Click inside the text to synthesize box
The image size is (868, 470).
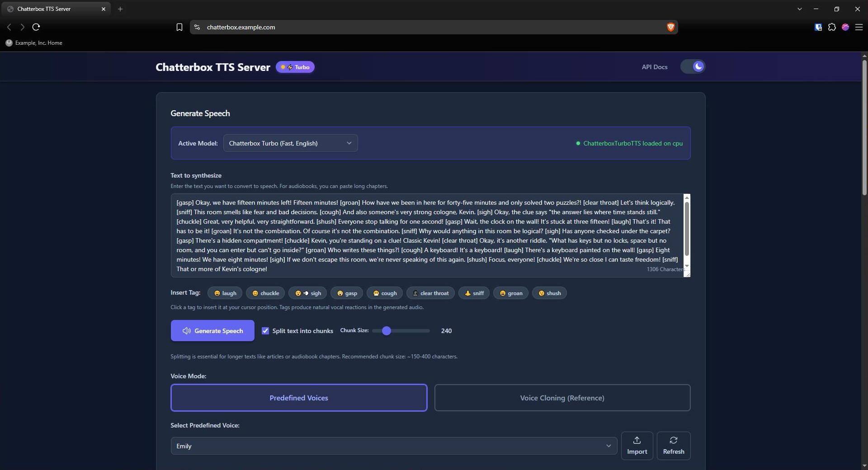[427, 235]
